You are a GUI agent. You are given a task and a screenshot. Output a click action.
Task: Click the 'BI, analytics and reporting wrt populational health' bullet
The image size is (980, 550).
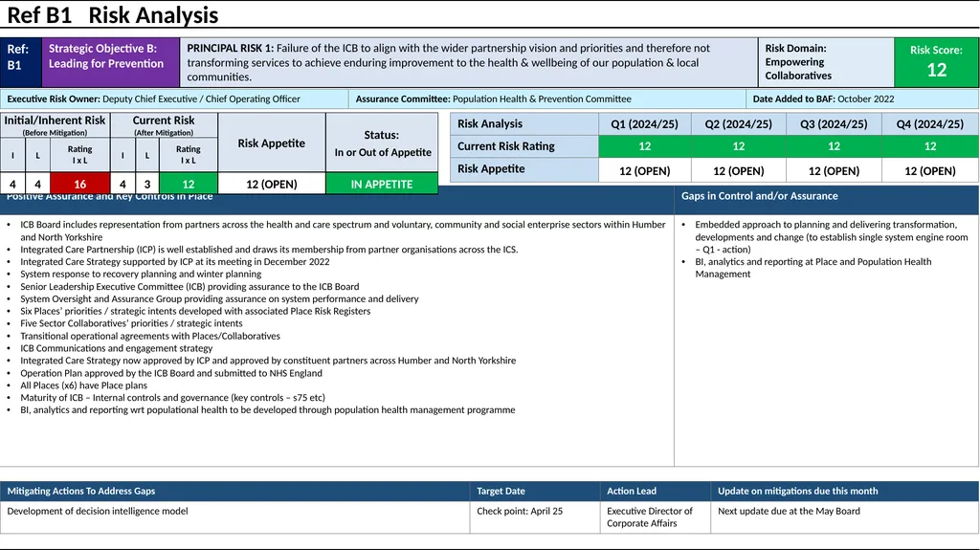(x=268, y=410)
